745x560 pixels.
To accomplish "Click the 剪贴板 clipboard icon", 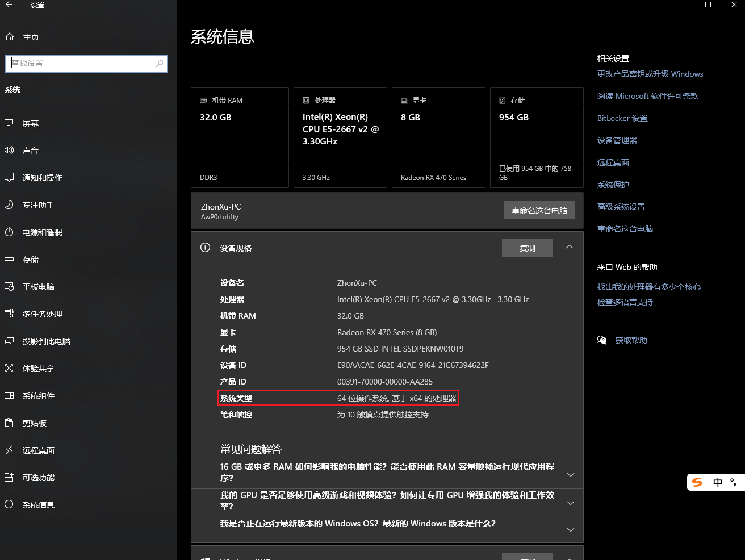I will coord(9,423).
